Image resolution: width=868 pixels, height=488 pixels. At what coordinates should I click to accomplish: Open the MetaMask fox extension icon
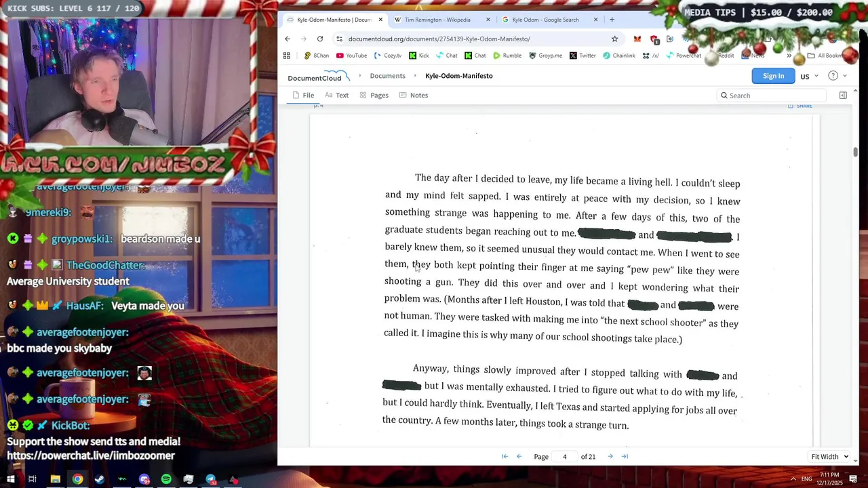(637, 39)
